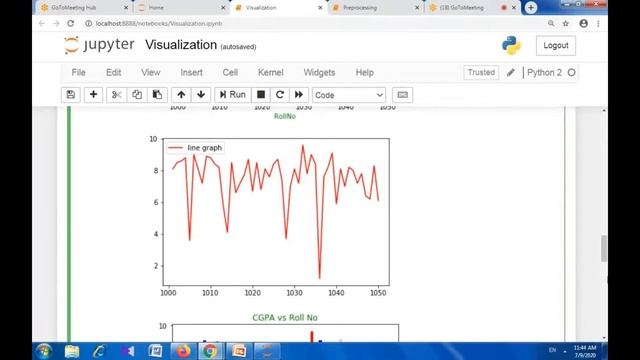Open Firefox from taskbar
The image size is (640, 360).
click(x=183, y=351)
